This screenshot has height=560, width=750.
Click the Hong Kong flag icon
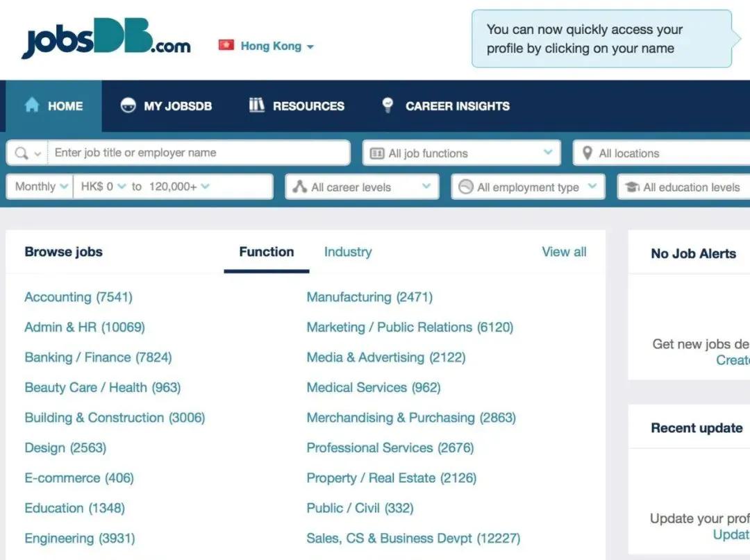226,45
